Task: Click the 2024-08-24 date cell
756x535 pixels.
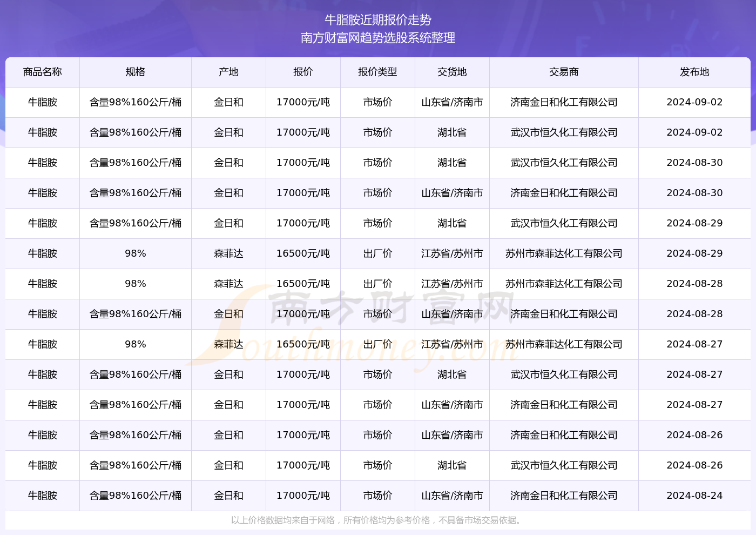Action: (x=695, y=496)
